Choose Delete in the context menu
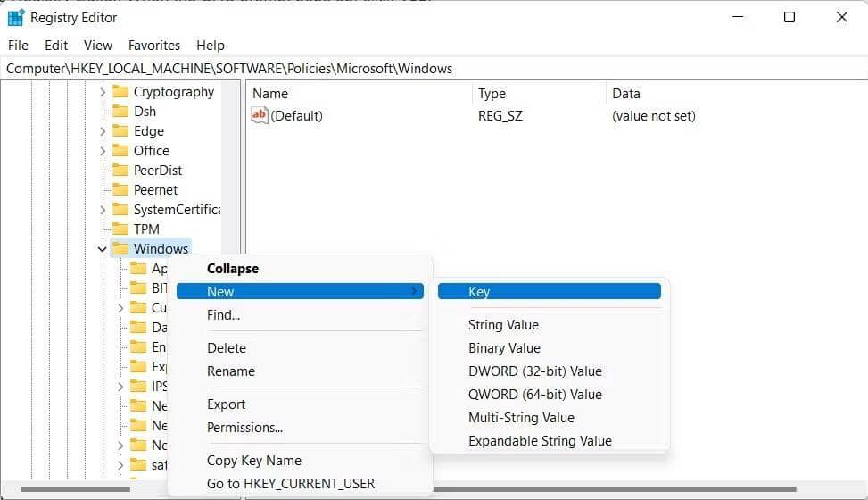Image resolution: width=868 pixels, height=500 pixels. click(300, 348)
